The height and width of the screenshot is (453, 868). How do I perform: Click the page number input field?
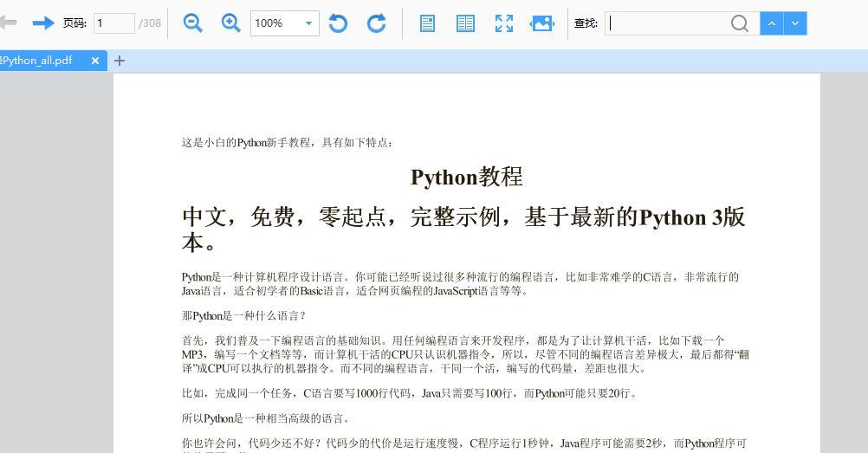113,23
